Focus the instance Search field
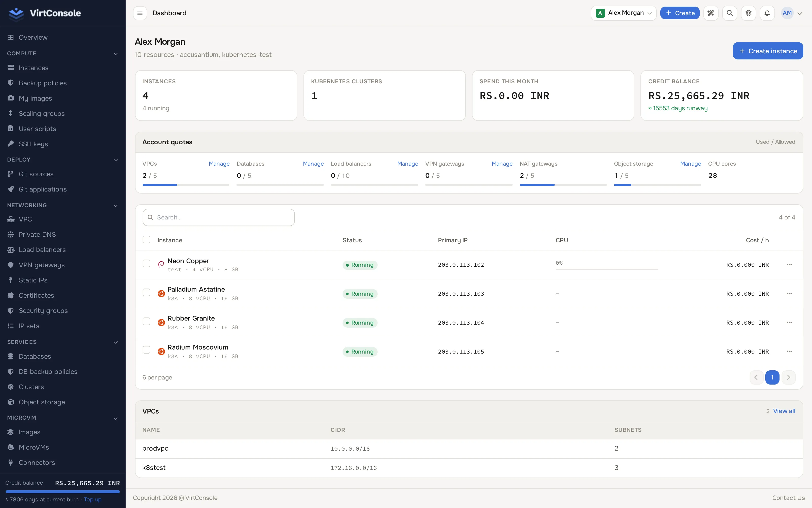The width and height of the screenshot is (812, 508). [x=219, y=217]
